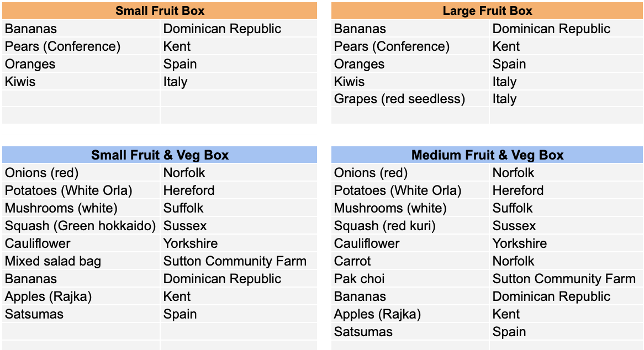Viewport: 644px width, 350px height.
Task: Select the Large Fruit Box header cell
Action: (487, 10)
